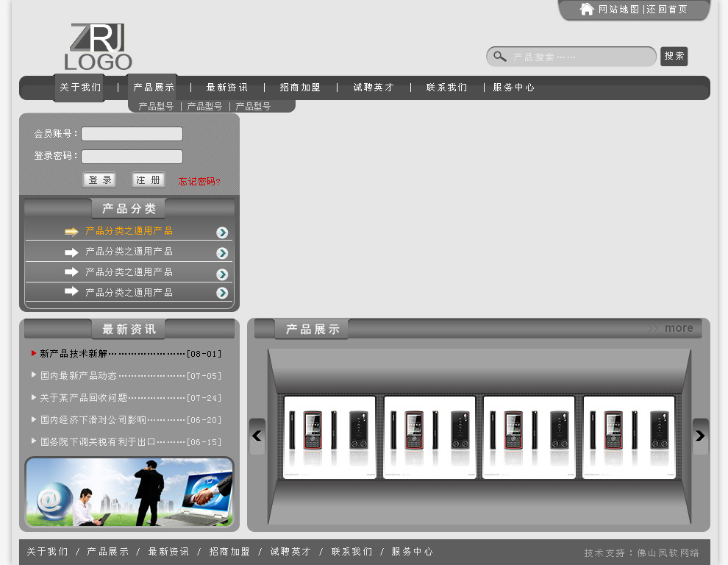This screenshot has height=565, width=728.
Task: Open the first phone product thumbnail
Action: [x=329, y=437]
